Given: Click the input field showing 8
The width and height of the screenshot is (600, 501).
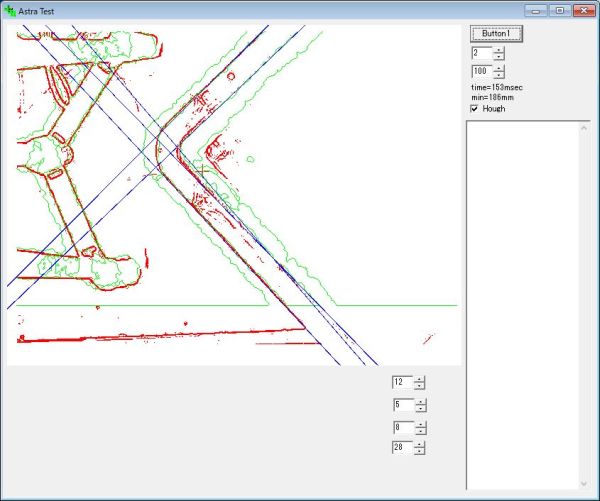Looking at the screenshot, I should tap(404, 428).
